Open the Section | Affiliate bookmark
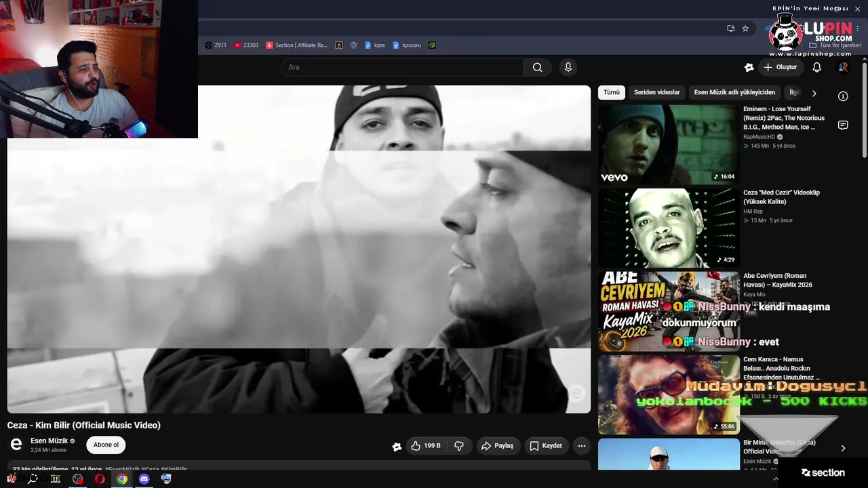Viewport: 868px width, 488px height. coord(297,45)
